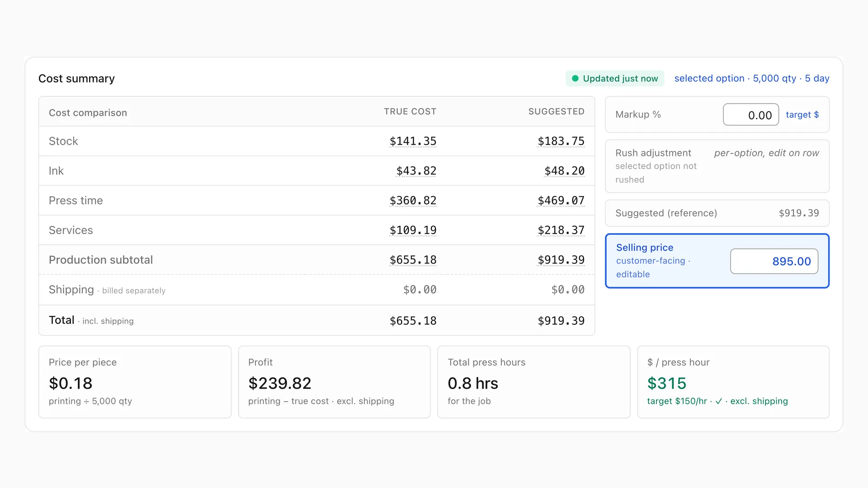Click the Profit value $239.82
Image resolution: width=868 pixels, height=488 pixels.
coord(279,383)
